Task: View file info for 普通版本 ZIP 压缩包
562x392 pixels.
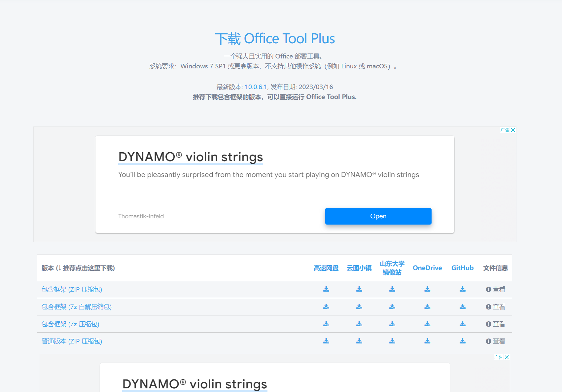Action: pos(495,341)
